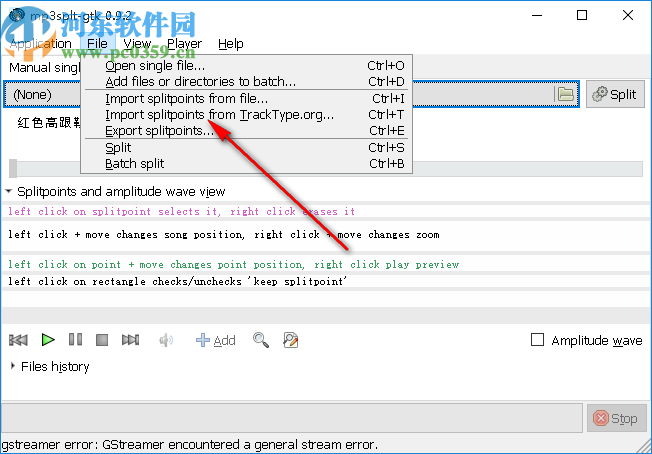This screenshot has width=652, height=454.
Task: Choose Export splitpoints... entry
Action: coord(246,131)
